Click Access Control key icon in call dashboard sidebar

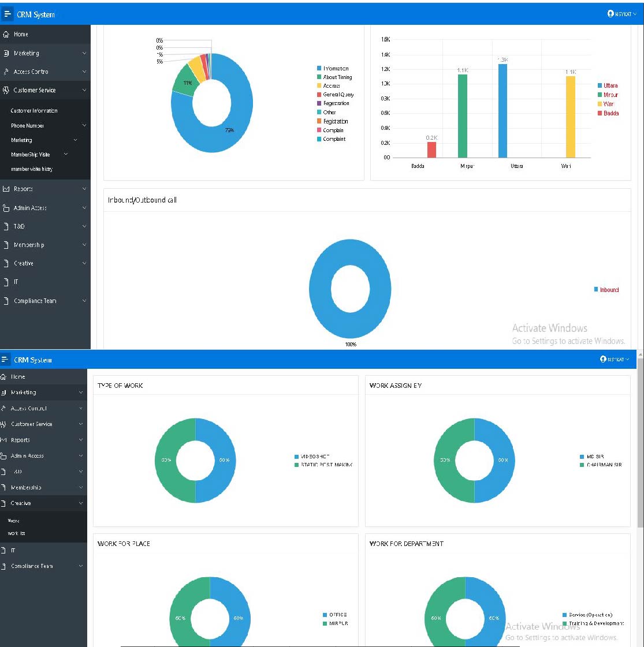pos(6,72)
